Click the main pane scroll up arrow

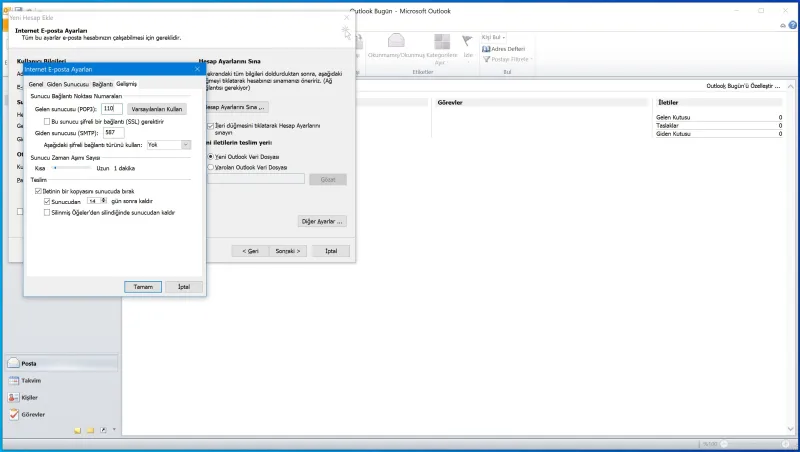click(x=790, y=86)
